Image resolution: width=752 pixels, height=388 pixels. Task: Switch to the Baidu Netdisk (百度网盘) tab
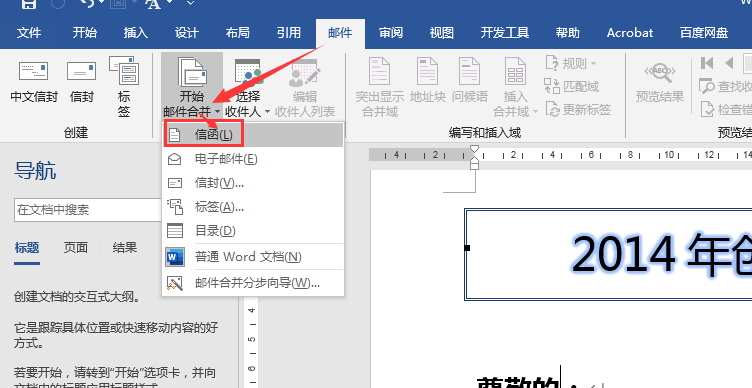click(704, 33)
